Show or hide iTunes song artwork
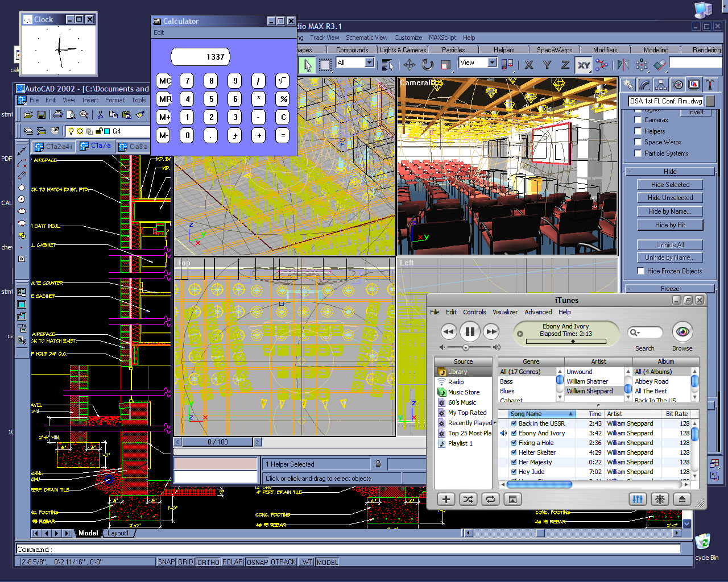The width and height of the screenshot is (728, 582). pos(512,499)
